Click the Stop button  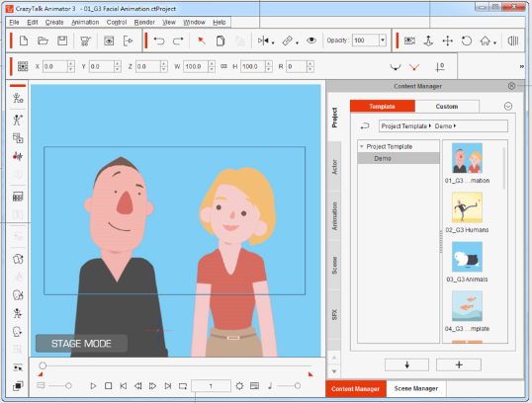pos(108,386)
